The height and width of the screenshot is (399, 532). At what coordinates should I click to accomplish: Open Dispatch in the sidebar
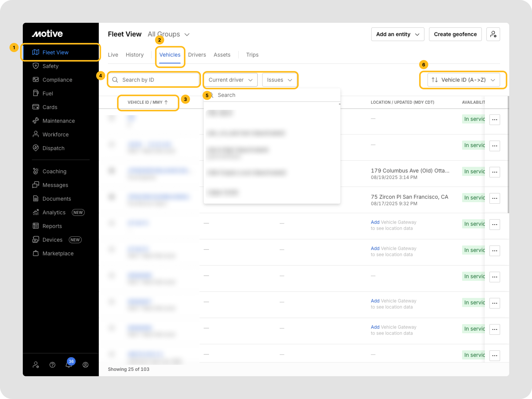coord(53,148)
